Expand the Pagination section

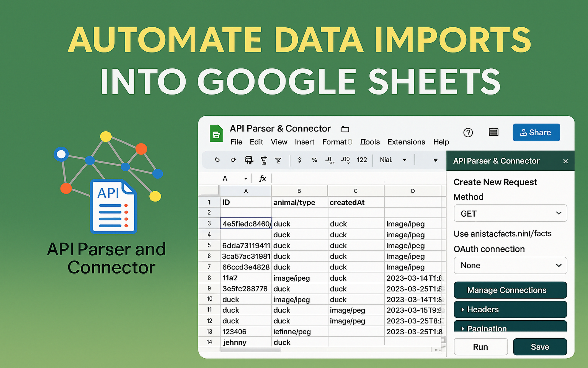tap(510, 326)
